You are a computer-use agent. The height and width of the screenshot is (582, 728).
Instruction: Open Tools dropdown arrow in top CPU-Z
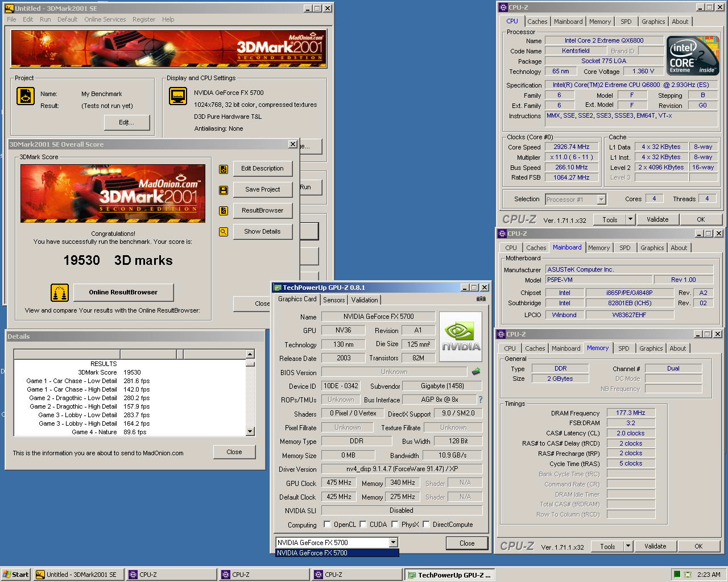630,219
